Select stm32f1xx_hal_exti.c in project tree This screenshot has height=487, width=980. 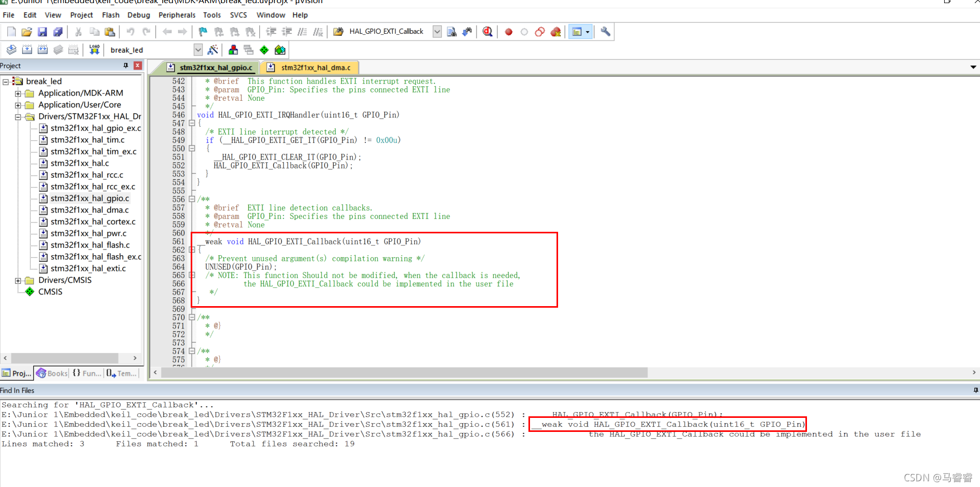[88, 269]
